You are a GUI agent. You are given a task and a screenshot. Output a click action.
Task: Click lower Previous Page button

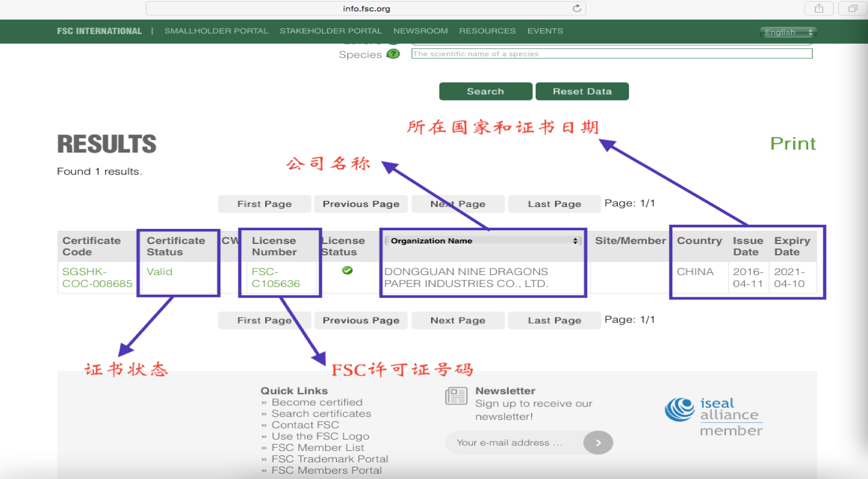click(361, 321)
